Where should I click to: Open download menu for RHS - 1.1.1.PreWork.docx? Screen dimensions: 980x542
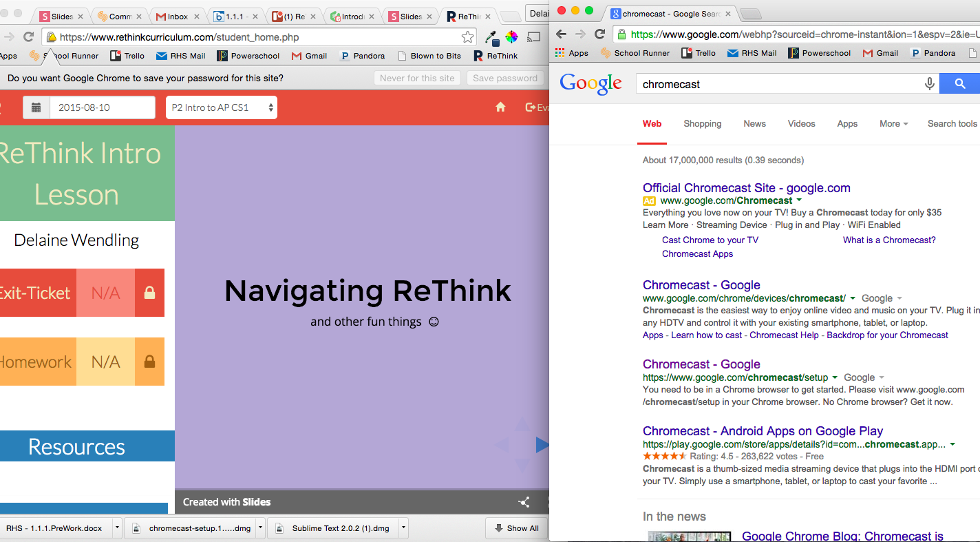pyautogui.click(x=117, y=528)
